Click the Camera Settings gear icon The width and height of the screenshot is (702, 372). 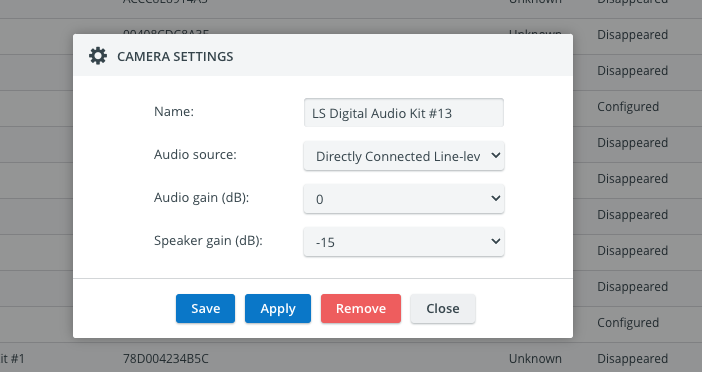(98, 56)
